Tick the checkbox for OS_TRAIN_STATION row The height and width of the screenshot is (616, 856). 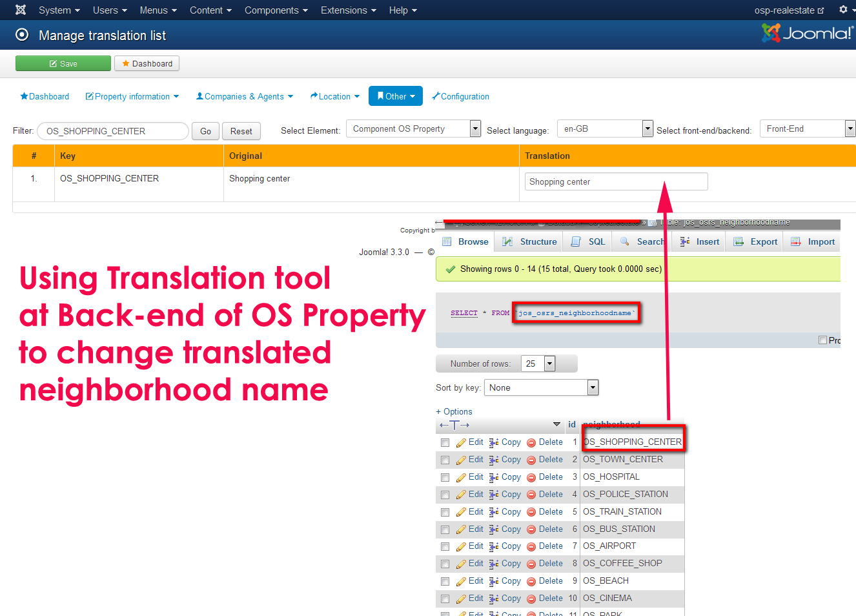coord(445,512)
